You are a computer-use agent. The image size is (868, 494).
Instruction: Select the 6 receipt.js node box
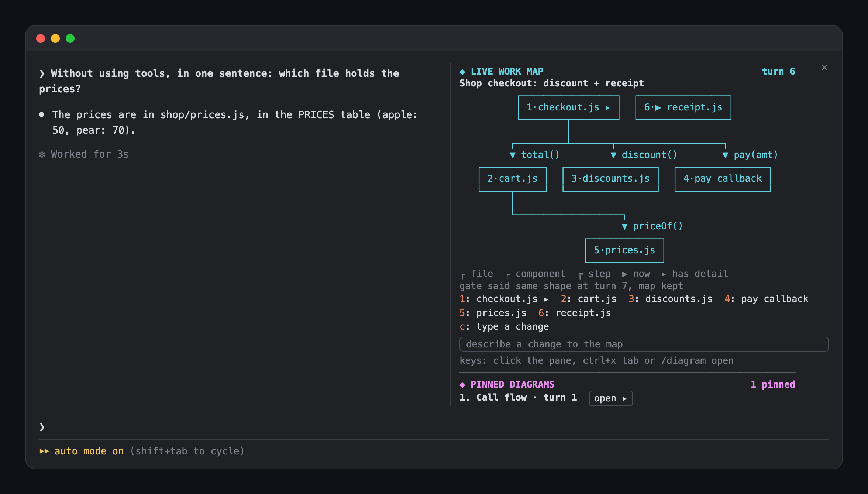(x=683, y=107)
